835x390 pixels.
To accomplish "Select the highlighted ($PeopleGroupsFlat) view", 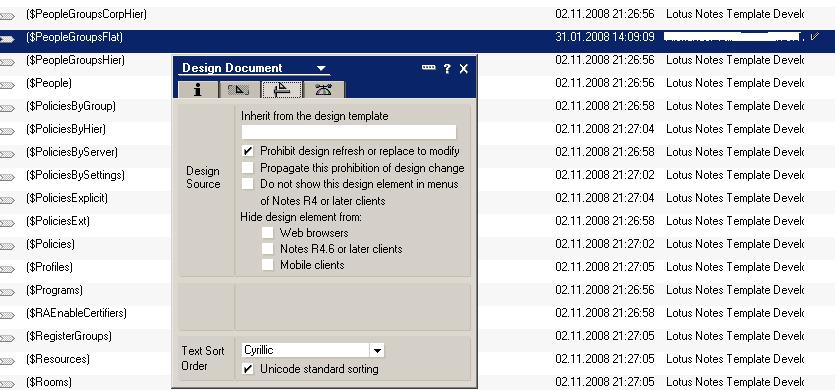I will [x=75, y=37].
